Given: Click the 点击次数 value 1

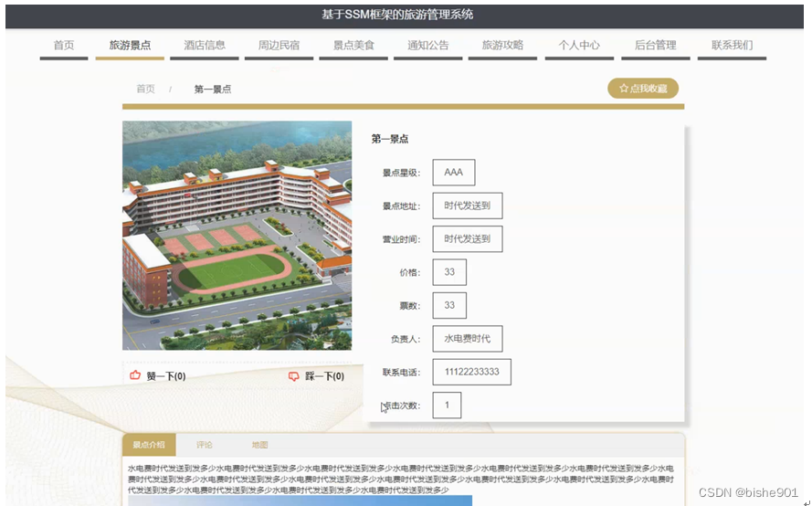Looking at the screenshot, I should pos(447,405).
